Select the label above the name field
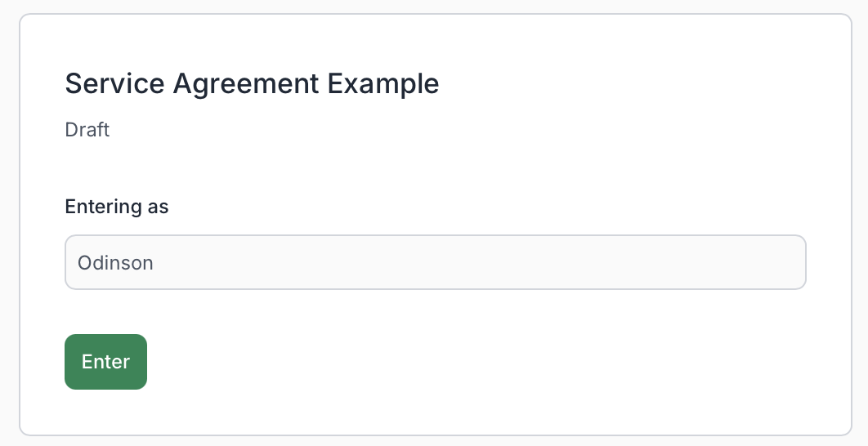Viewport: 868px width, 446px height. pos(117,207)
